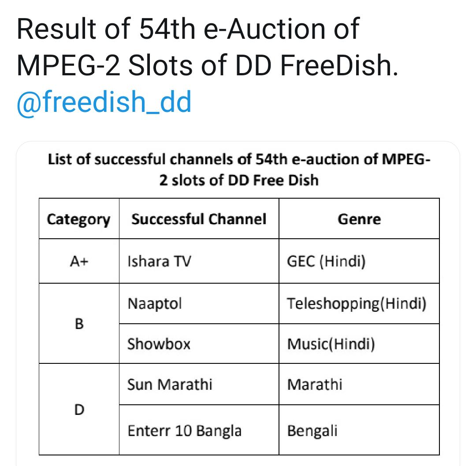Image resolution: width=476 pixels, height=466 pixels.
Task: Click the Naaptol channel cell
Action: pos(199,303)
